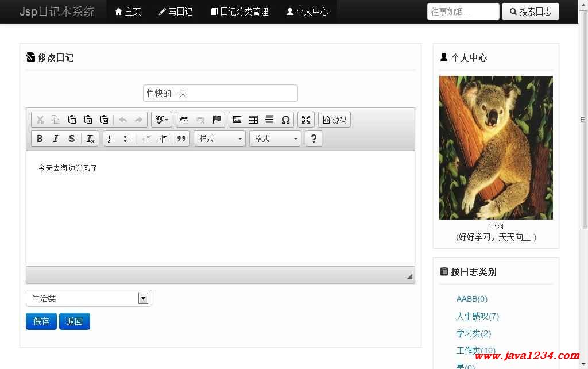The image size is (588, 369).
Task: Click the Jsp日记本系统 brand title
Action: [57, 11]
